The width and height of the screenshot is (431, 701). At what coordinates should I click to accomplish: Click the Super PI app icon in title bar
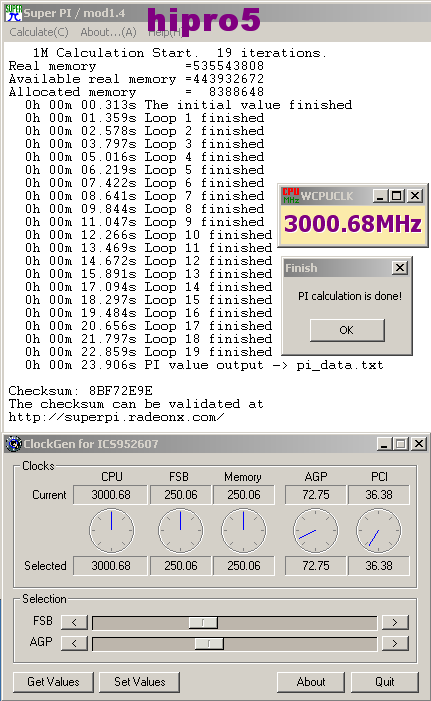click(x=13, y=13)
